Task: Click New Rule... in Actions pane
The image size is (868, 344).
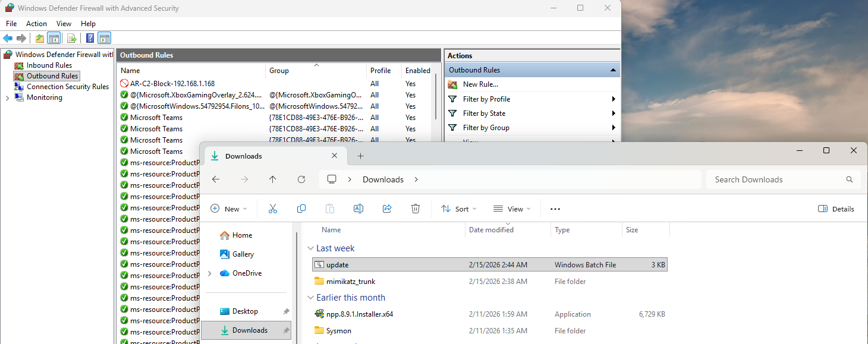Action: (x=480, y=84)
